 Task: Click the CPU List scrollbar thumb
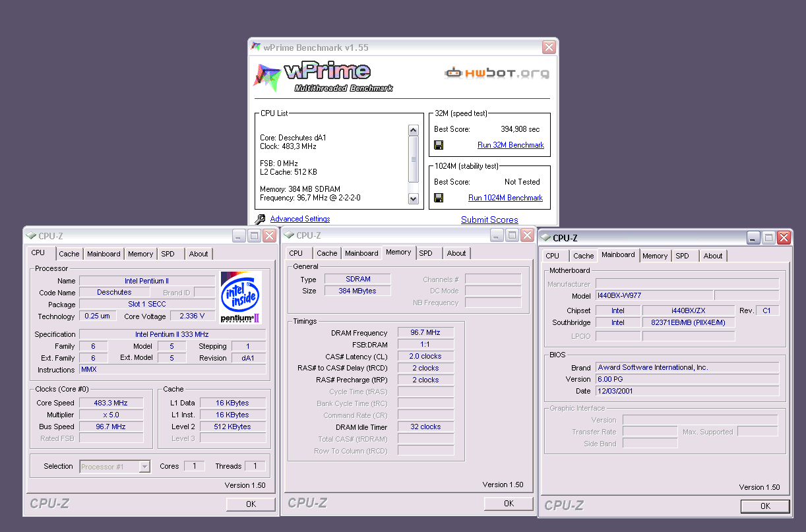click(x=414, y=158)
